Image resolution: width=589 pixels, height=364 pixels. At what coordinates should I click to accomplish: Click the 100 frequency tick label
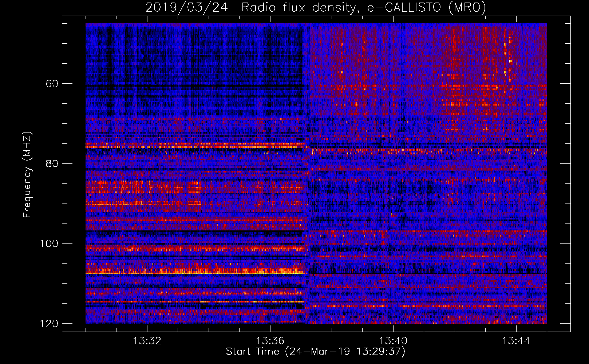[x=49, y=243]
